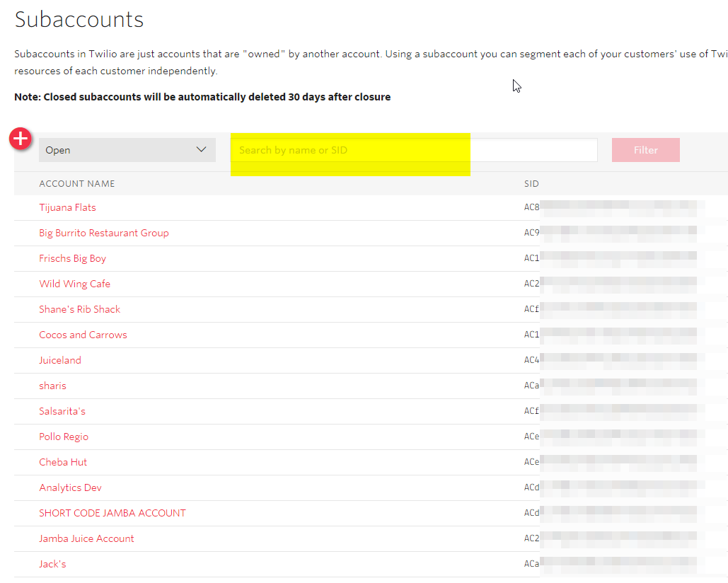Expand the chevron on the Open selector
Viewport: 728px width, 583px height.
pos(201,149)
